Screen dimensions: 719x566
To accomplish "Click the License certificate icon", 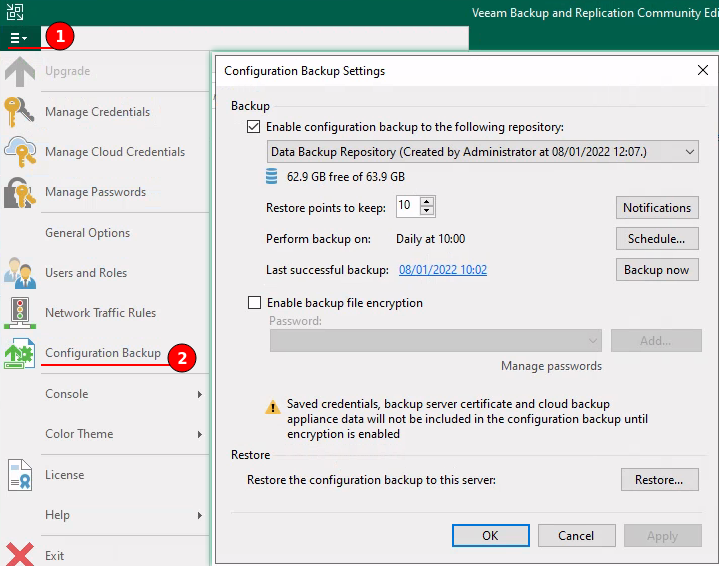I will click(20, 475).
